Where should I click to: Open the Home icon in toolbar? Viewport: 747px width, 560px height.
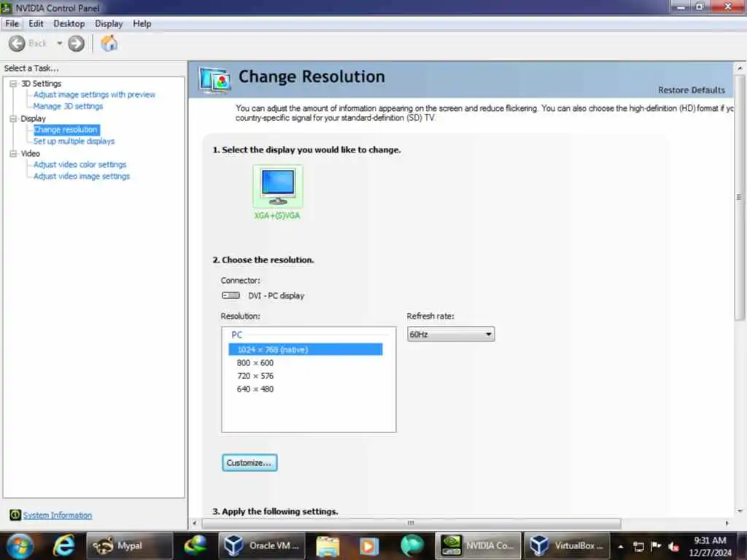(x=109, y=43)
